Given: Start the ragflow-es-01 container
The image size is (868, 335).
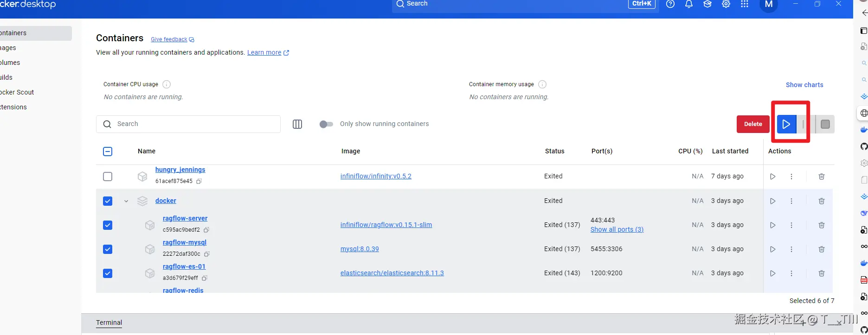Looking at the screenshot, I should point(772,273).
